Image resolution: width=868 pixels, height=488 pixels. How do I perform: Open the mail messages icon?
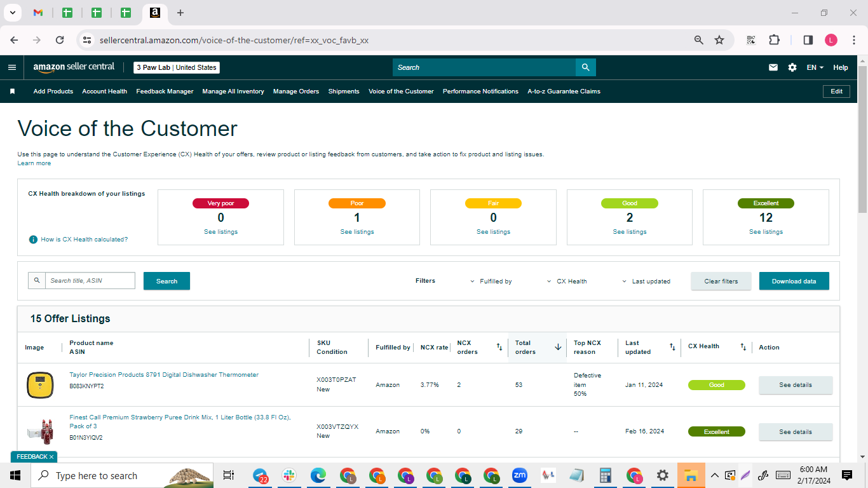(773, 67)
